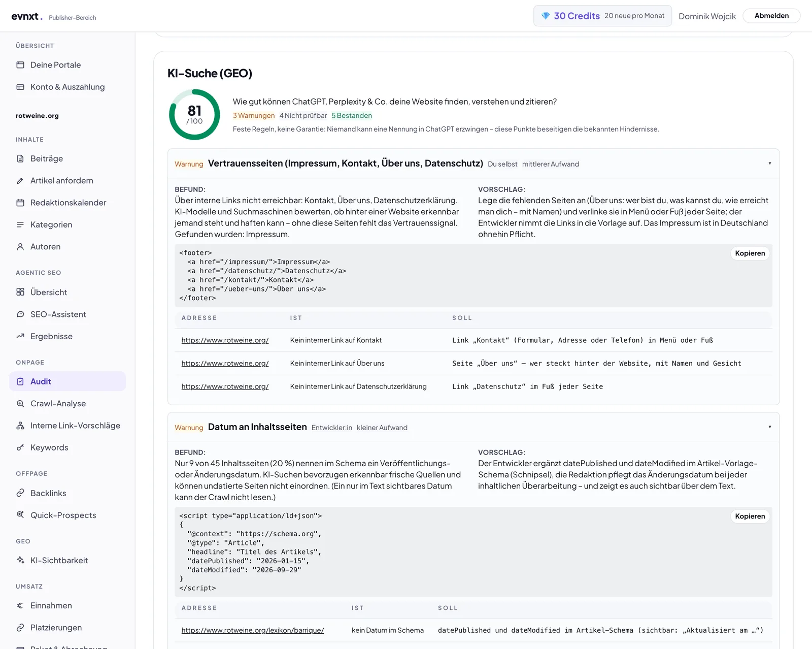Open the lexikon/barrique URL link
This screenshot has height=649, width=812.
253,630
